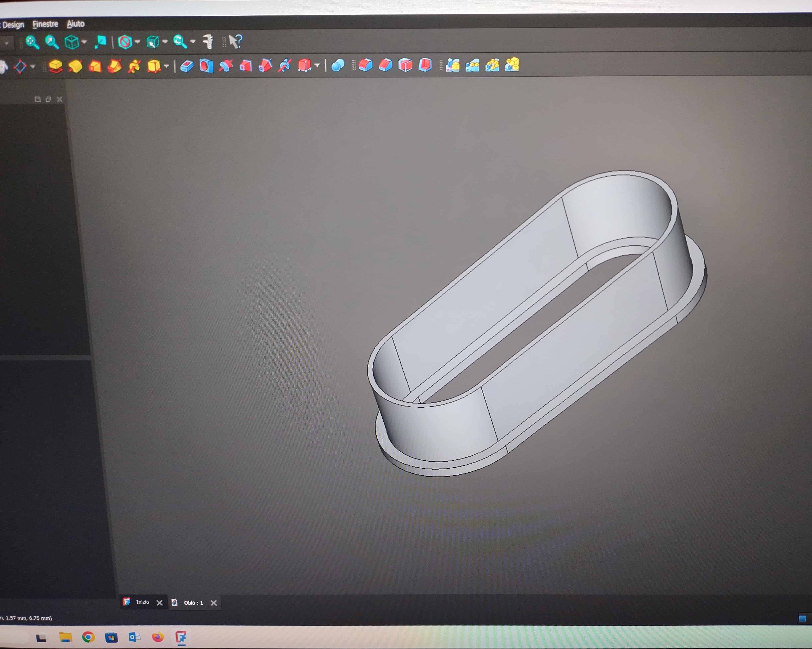Select the Fillet tool

365,65
